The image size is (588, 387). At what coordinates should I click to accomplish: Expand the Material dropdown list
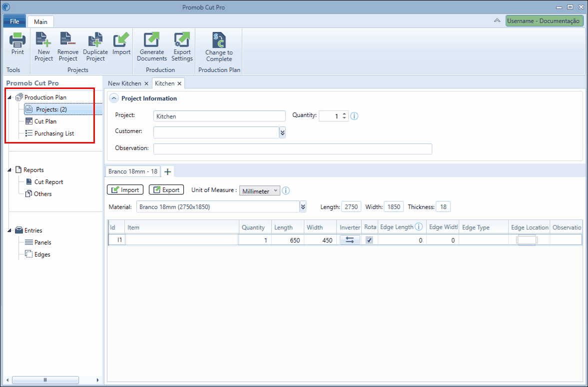(303, 206)
